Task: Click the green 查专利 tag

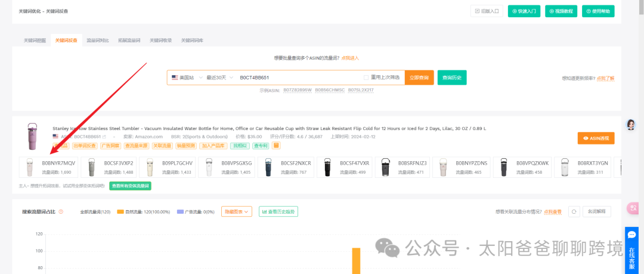Action: (x=261, y=146)
